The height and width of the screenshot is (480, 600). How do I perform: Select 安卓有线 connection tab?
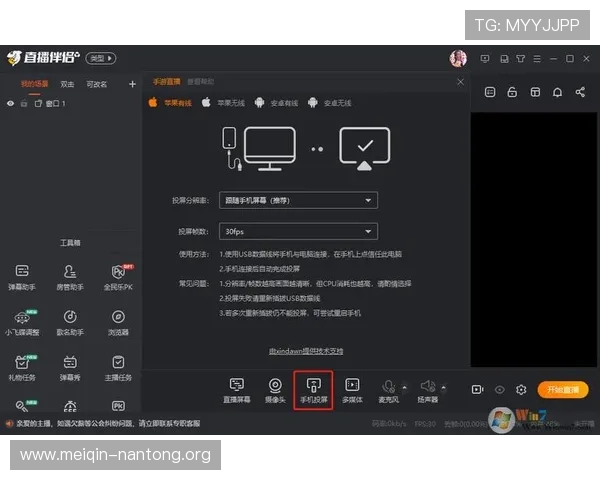click(276, 103)
